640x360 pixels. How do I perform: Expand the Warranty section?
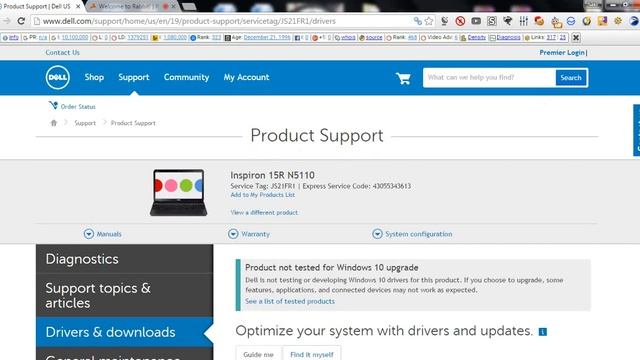(x=249, y=234)
